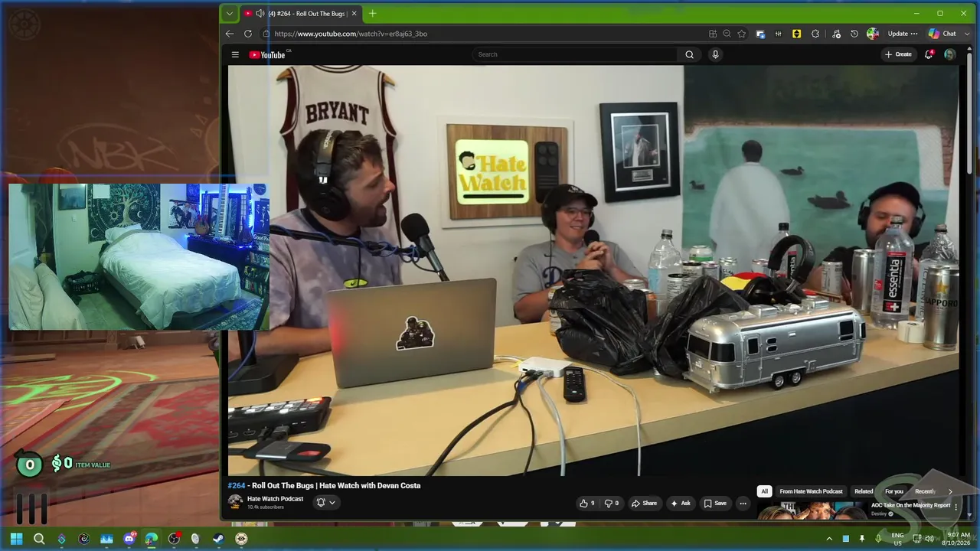Viewport: 980px width, 551px height.
Task: Open the ENG US language switcher
Action: tap(897, 539)
